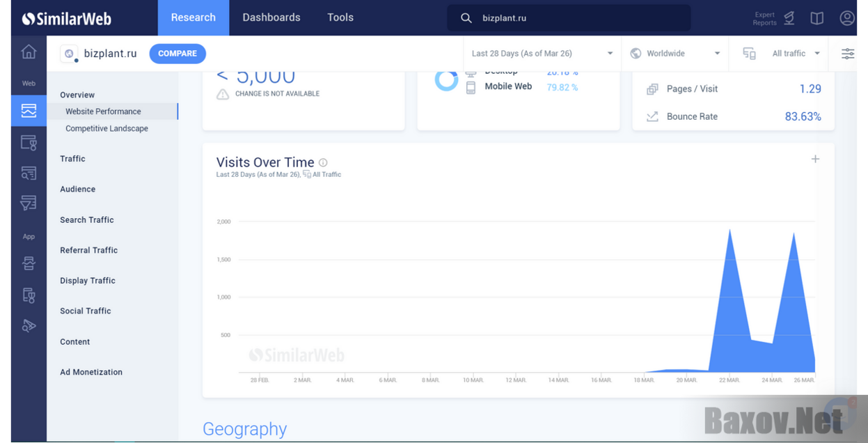Viewport: 868px width, 443px height.
Task: Open the filter sliders icon on the right
Action: point(848,54)
